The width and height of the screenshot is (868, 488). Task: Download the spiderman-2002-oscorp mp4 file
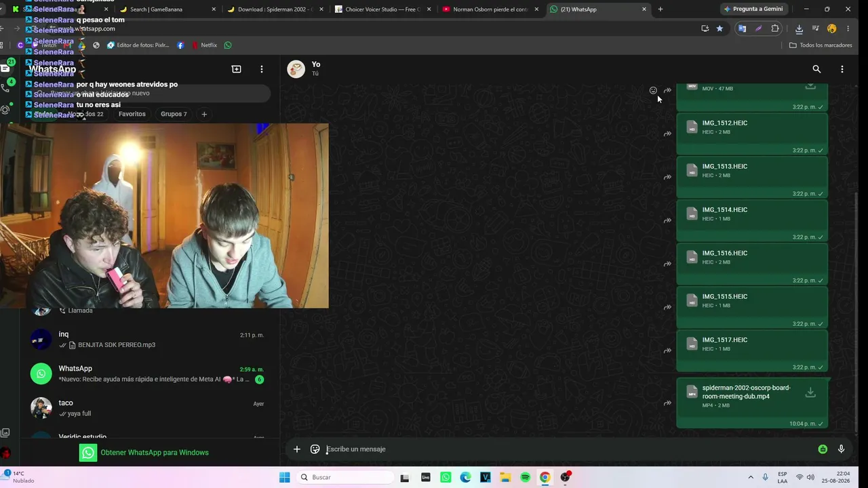click(810, 392)
